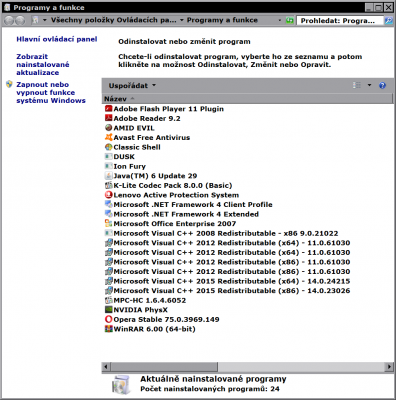Open Zapnout nebo vypnout funkce systému Windows
The image size is (396, 400).
click(x=51, y=92)
